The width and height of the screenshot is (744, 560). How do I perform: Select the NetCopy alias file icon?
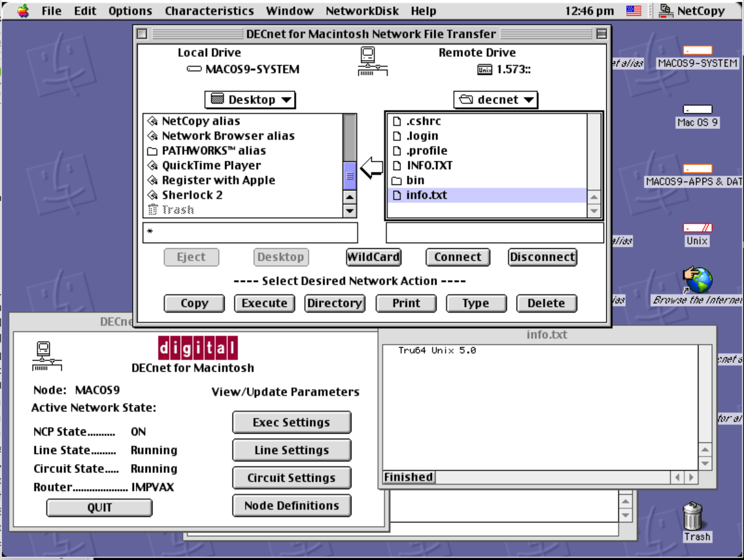coord(153,121)
